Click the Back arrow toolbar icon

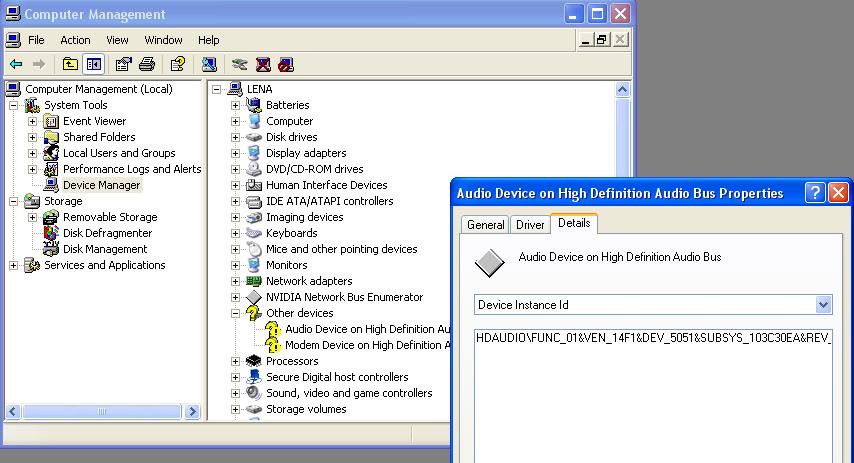(x=16, y=64)
